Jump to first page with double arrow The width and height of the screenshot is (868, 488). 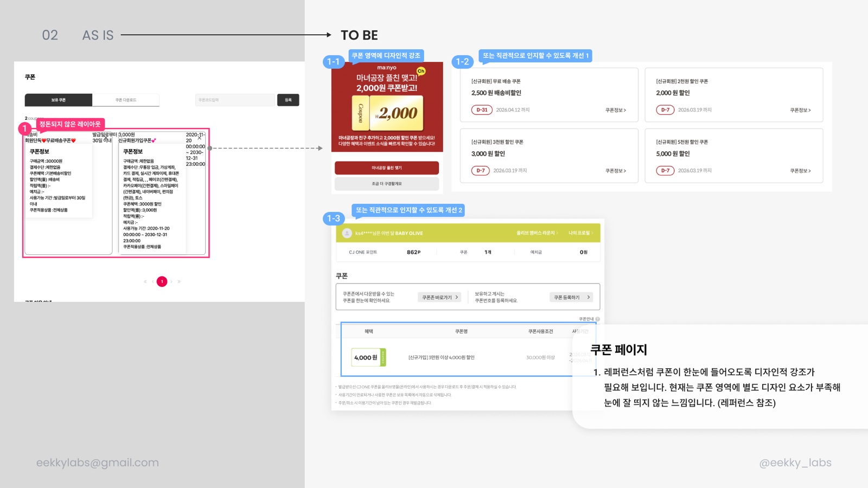[x=145, y=281]
